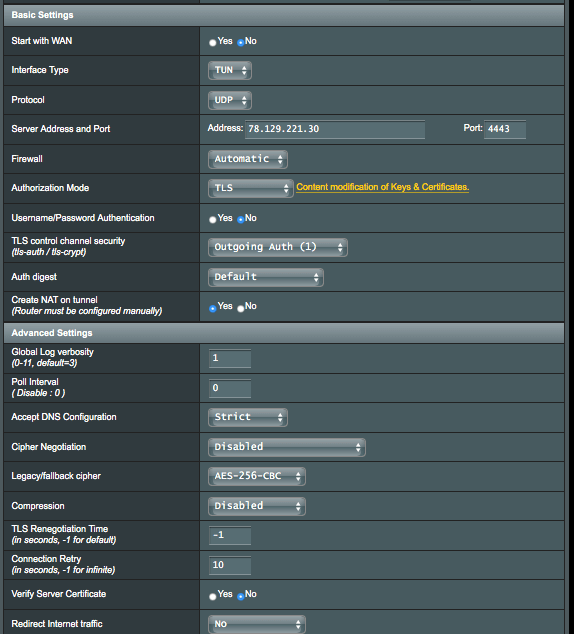Open the Authorization Mode TLS dropdown
The width and height of the screenshot is (574, 634).
tap(251, 188)
